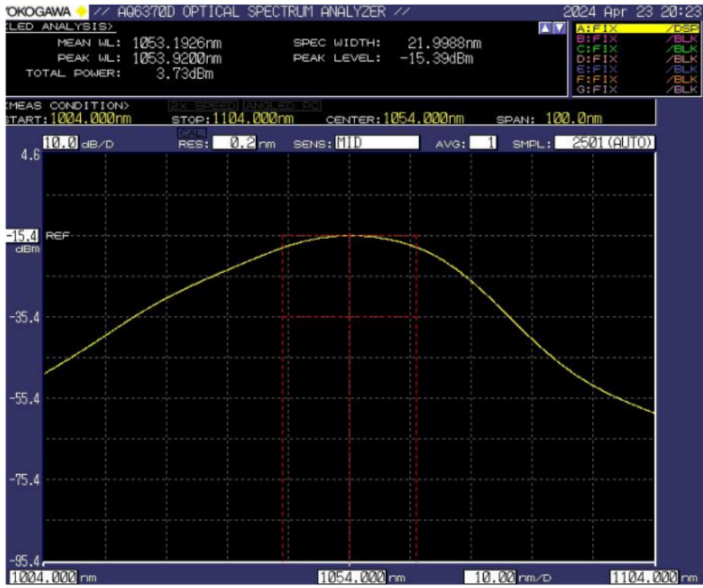The width and height of the screenshot is (703, 588).
Task: Click the 1104.000 nm field below the graph
Action: pyautogui.click(x=645, y=578)
